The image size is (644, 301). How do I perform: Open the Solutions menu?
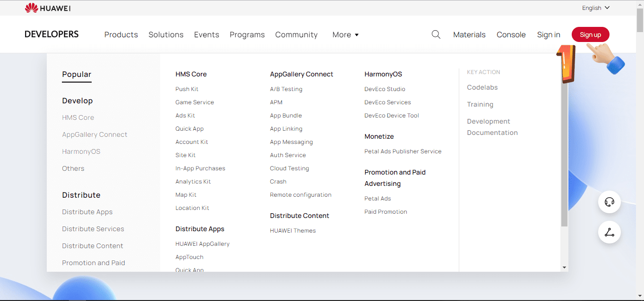(166, 34)
